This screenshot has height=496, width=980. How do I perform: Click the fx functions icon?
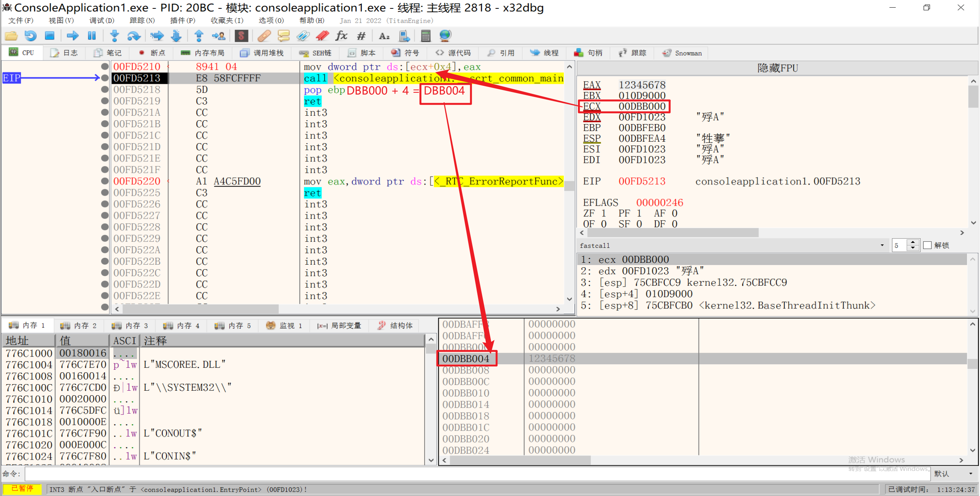(341, 36)
